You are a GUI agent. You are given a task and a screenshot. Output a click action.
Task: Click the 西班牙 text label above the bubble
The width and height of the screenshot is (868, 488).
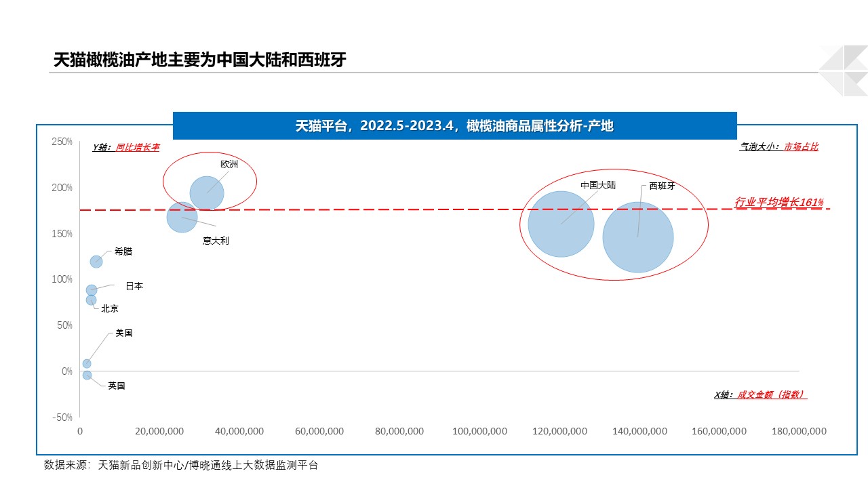(x=662, y=186)
